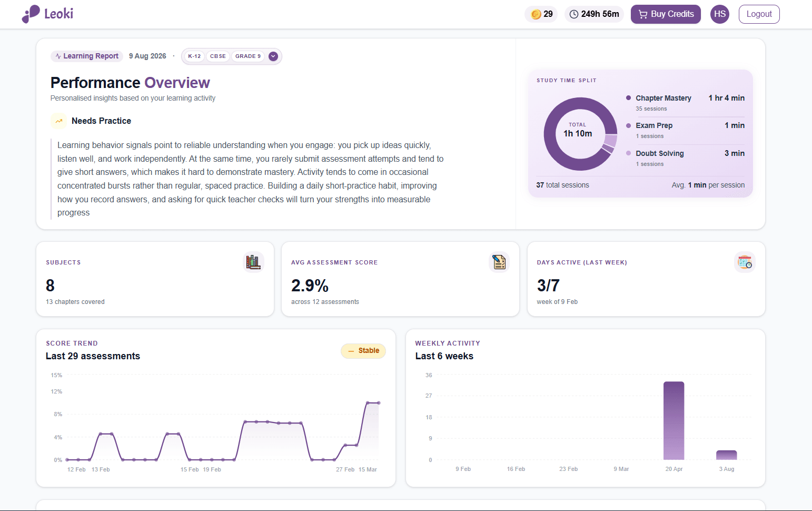Image resolution: width=812 pixels, height=511 pixels.
Task: Expand the K-12 CBSE Grade 9 dropdown arrow
Action: pyautogui.click(x=273, y=56)
